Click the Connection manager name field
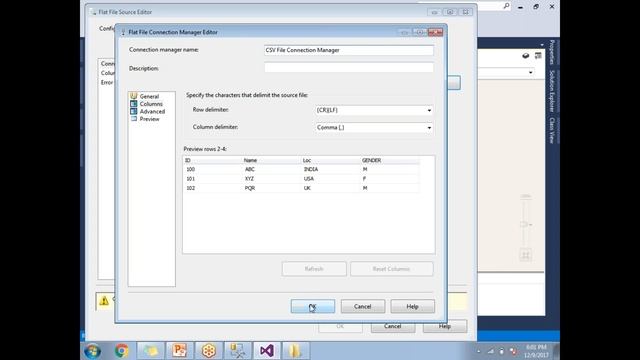Image resolution: width=640 pixels, height=360 pixels. 349,50
